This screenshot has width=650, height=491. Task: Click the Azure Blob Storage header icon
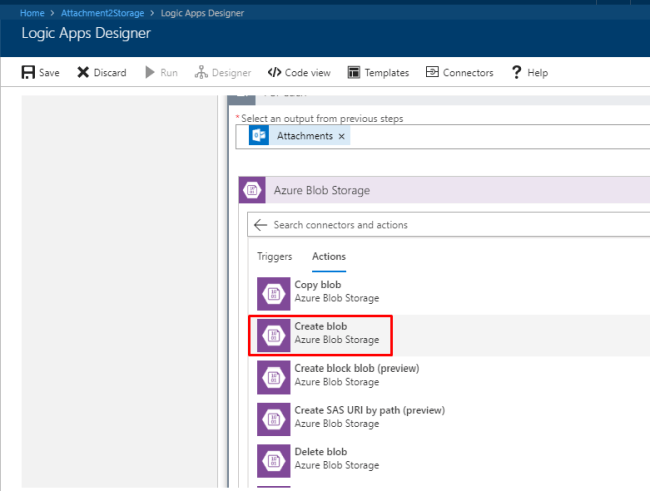(x=252, y=190)
